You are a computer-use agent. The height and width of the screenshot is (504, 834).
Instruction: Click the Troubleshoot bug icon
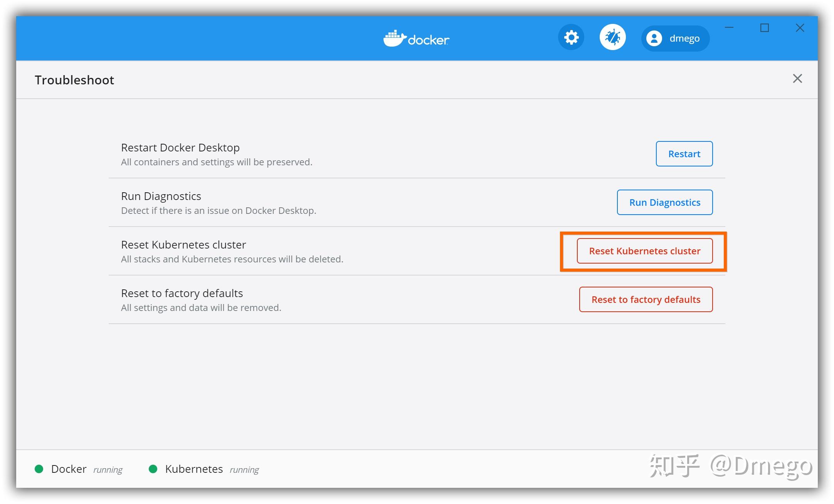pyautogui.click(x=612, y=38)
